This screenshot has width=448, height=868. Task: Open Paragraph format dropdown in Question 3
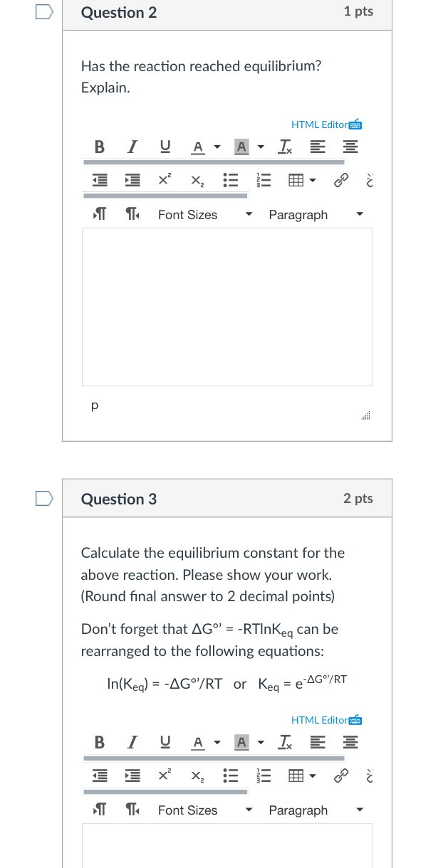click(x=316, y=810)
